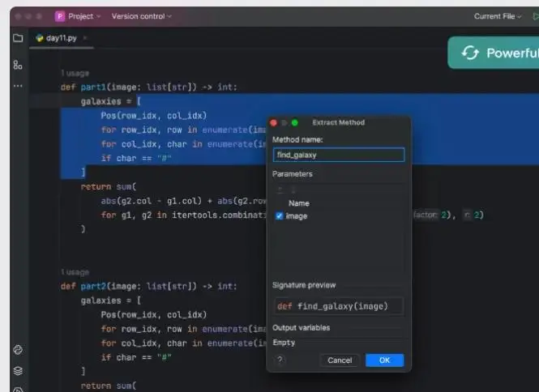Click the Powerful banner button
The width and height of the screenshot is (539, 392).
pyautogui.click(x=494, y=53)
